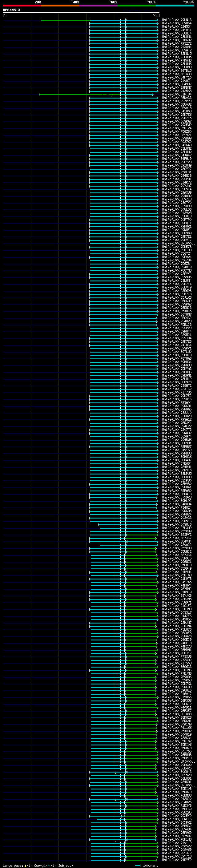The height and width of the screenshot is (868, 197).
Task: Click the green alignment bar of UniRef100_Q9LN13
Action: point(65,20)
